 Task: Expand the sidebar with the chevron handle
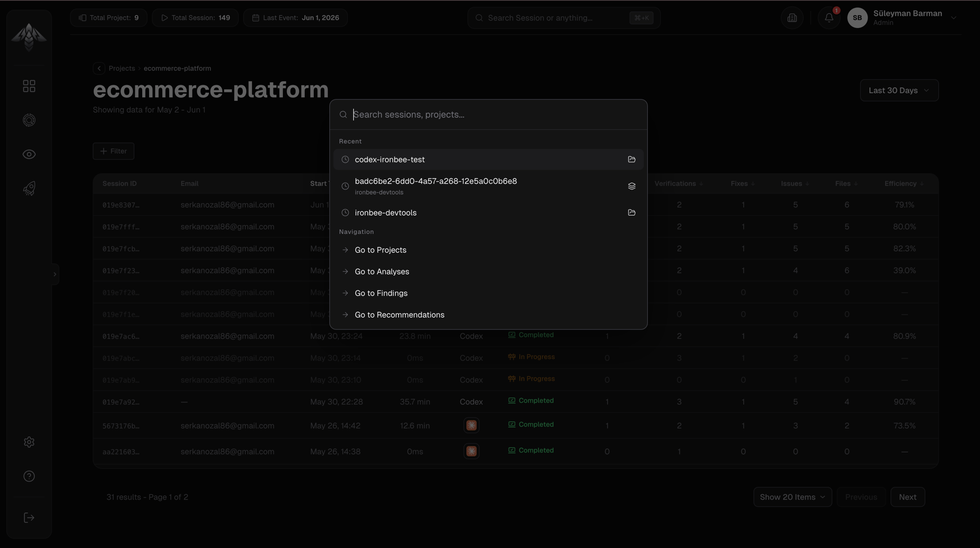55,274
